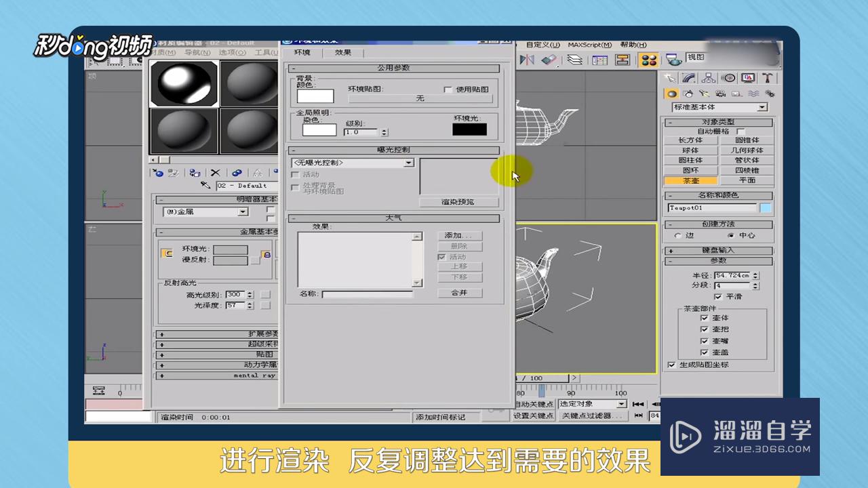The image size is (868, 488).
Task: Collapse the 曝光控制 rollout
Action: coord(393,150)
